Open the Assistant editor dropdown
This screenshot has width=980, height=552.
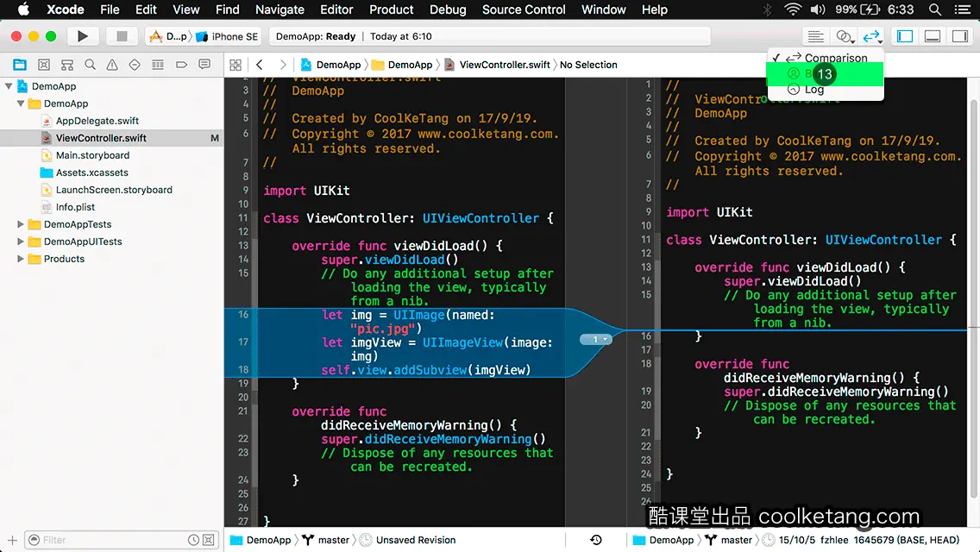[845, 36]
